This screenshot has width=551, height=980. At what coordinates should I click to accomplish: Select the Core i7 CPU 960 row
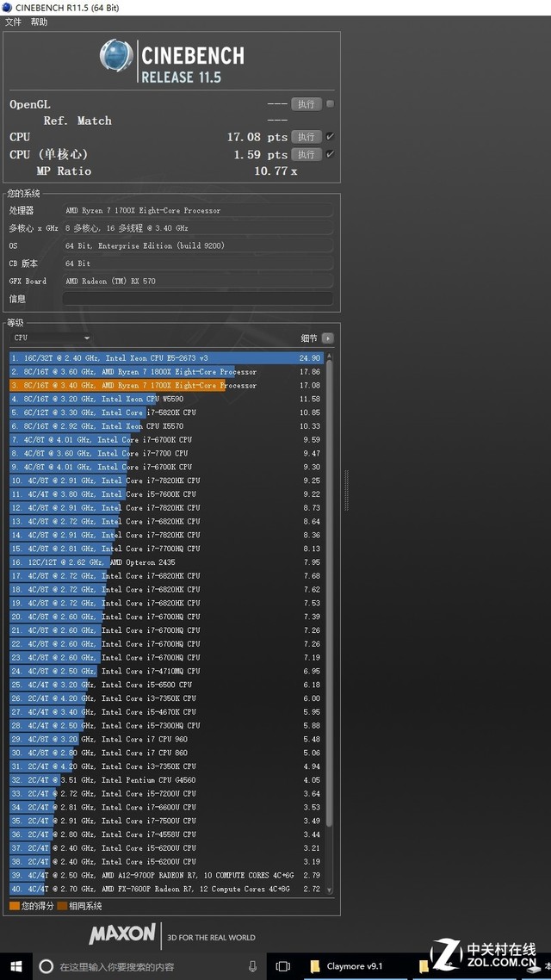pos(167,740)
